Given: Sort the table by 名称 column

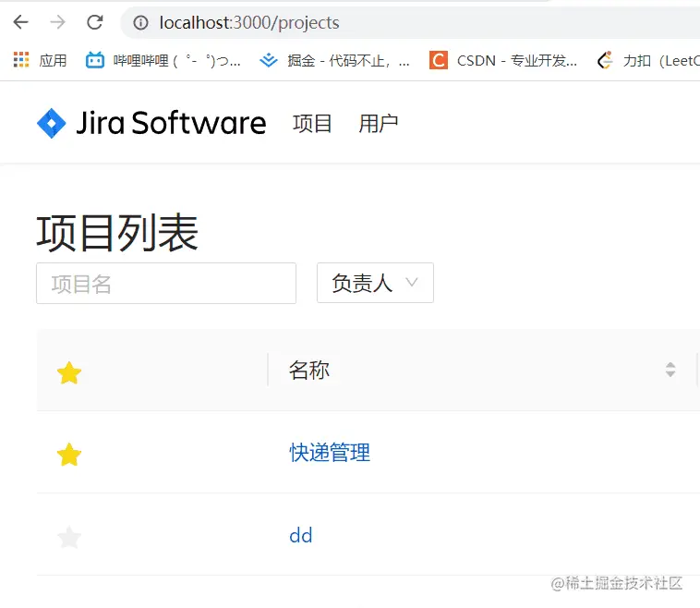Looking at the screenshot, I should point(670,370).
